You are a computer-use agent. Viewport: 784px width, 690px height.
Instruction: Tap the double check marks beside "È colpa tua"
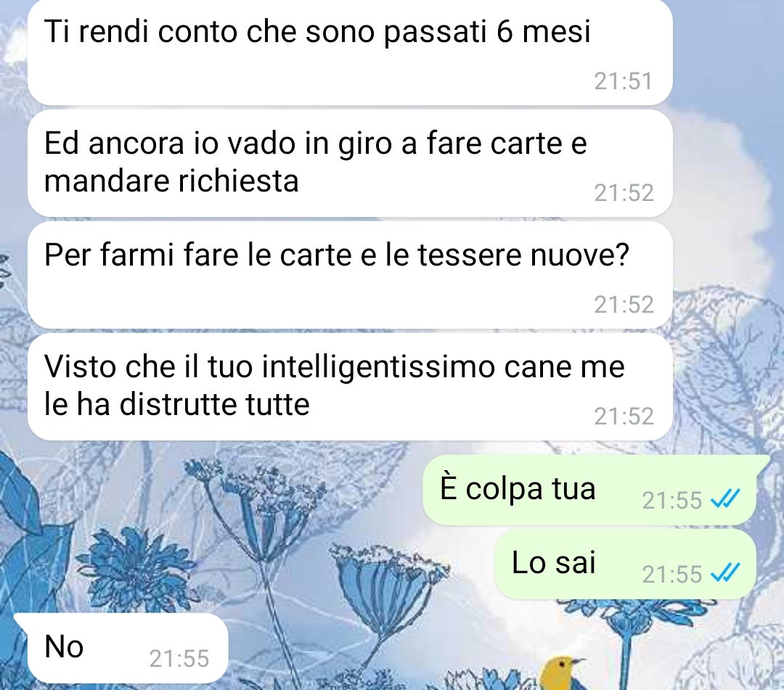[725, 499]
